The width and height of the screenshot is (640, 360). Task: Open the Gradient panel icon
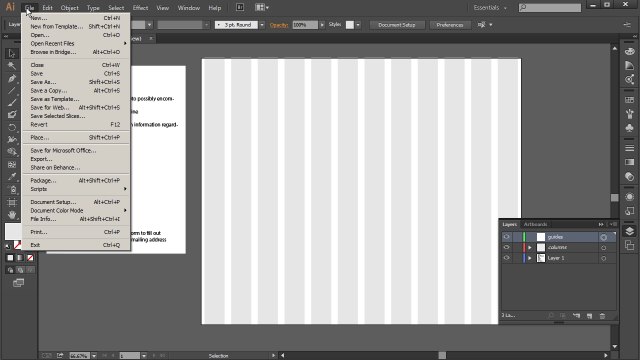tap(629, 162)
